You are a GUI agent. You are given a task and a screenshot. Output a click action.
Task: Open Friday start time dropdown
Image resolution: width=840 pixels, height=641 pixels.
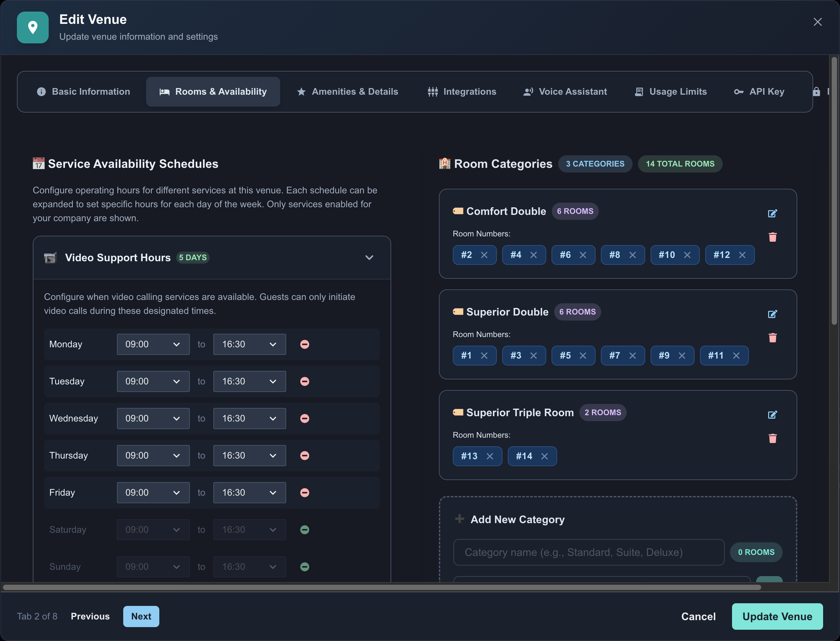point(153,493)
